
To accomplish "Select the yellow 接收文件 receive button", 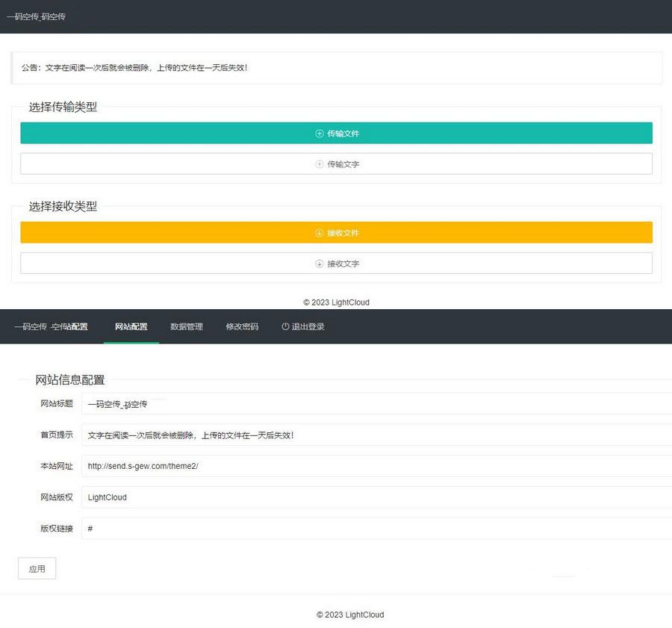I will (336, 232).
